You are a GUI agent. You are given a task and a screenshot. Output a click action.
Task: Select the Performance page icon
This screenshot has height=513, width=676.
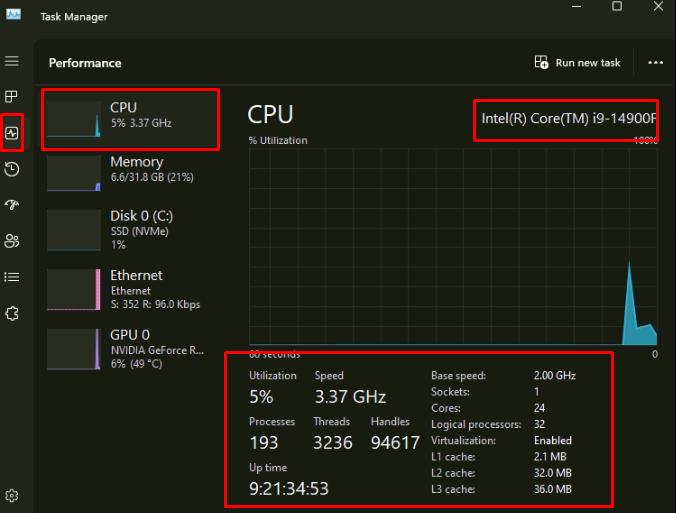(12, 133)
